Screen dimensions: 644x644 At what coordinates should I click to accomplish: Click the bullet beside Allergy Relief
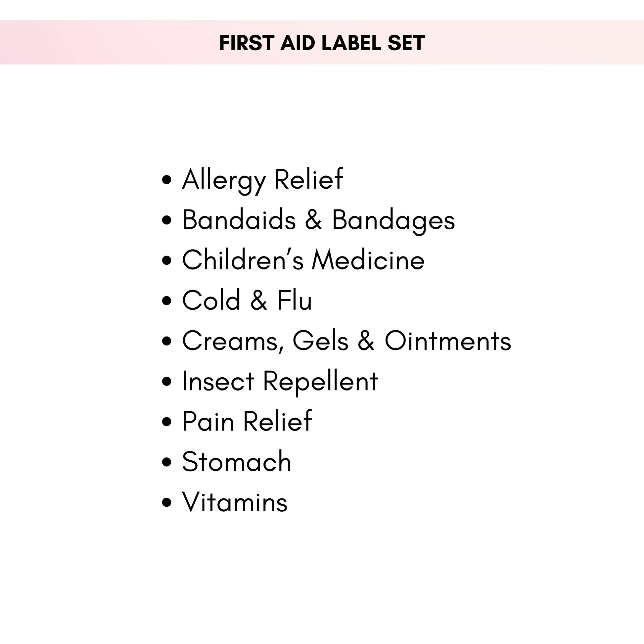pos(166,180)
